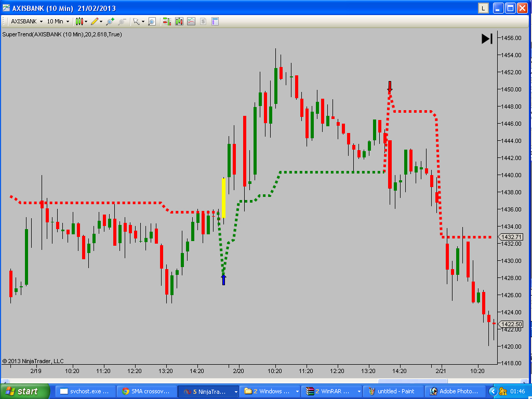
Task: Click the horizontal scrollbar thumb below chart
Action: 413,382
